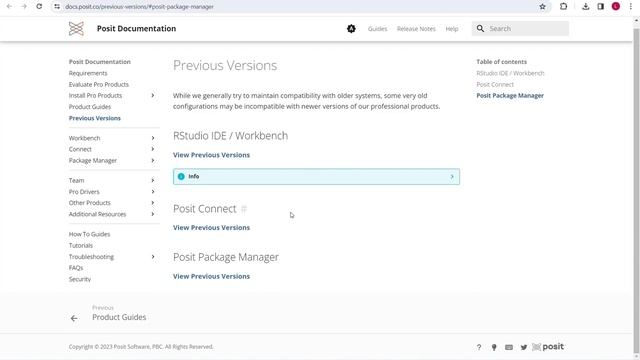Select Previous Versions in the sidebar
This screenshot has width=640, height=360.
[x=94, y=118]
